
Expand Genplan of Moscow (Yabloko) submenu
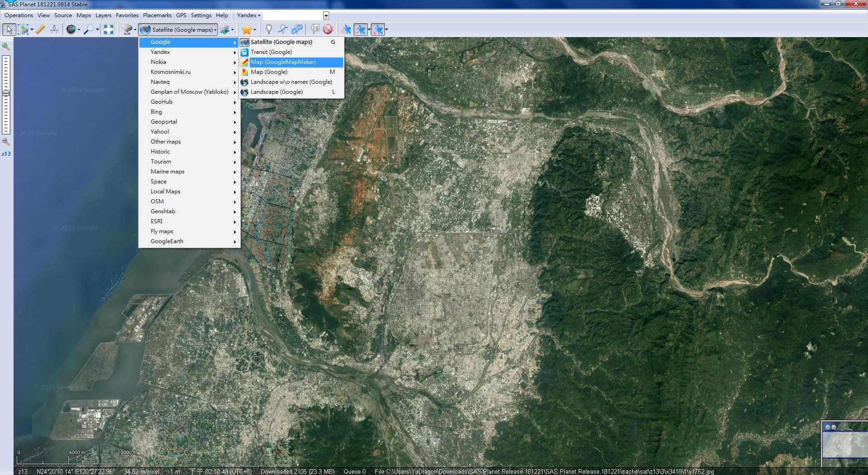point(189,92)
